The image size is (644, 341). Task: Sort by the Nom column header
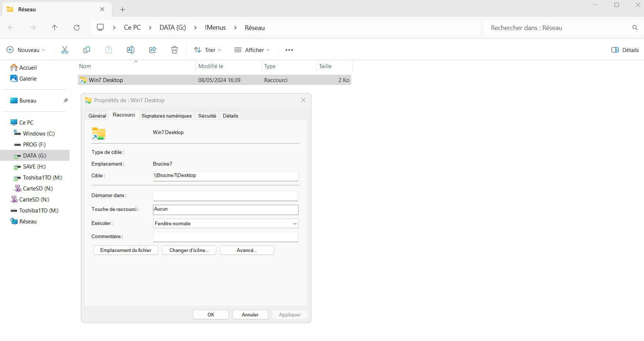coord(136,66)
